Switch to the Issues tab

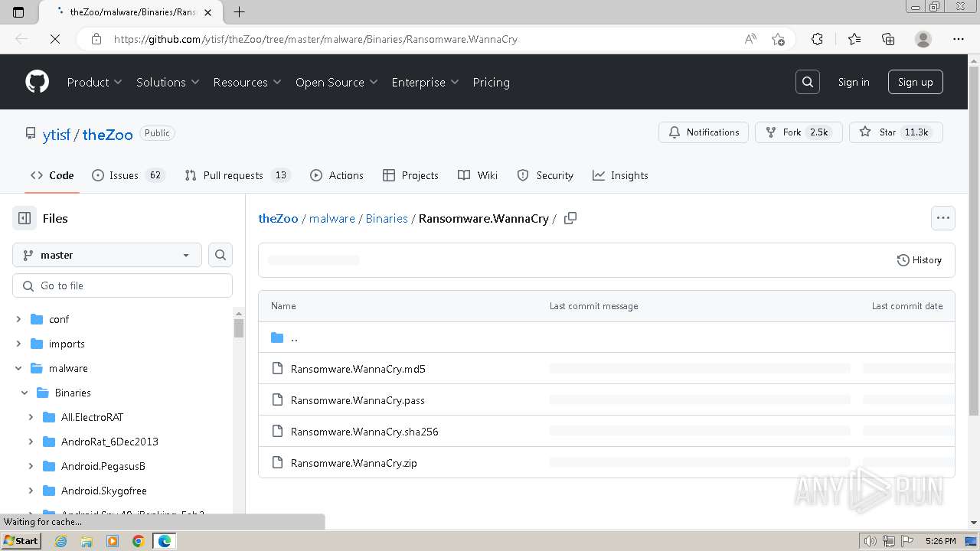tap(128, 175)
